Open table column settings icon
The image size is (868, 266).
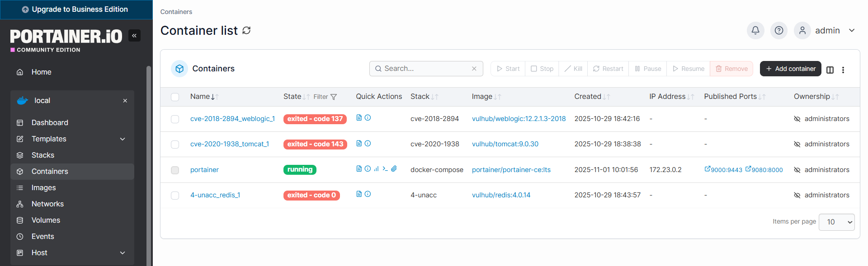pos(830,70)
